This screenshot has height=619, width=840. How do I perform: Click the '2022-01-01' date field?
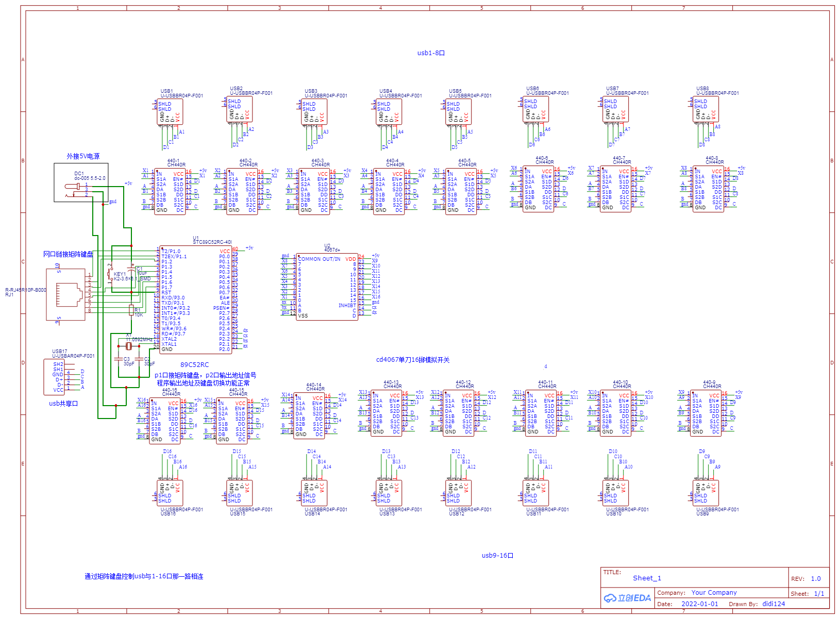(700, 604)
